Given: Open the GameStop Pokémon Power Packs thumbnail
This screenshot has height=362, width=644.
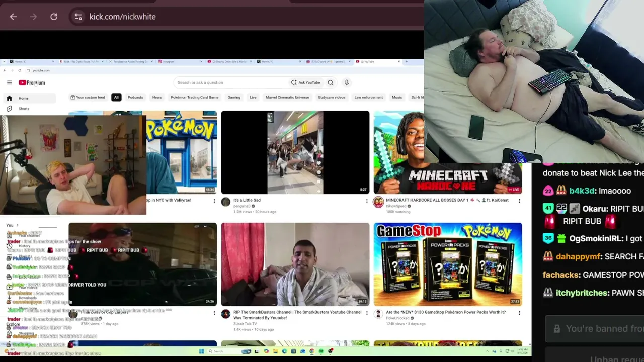Looking at the screenshot, I should click(448, 264).
